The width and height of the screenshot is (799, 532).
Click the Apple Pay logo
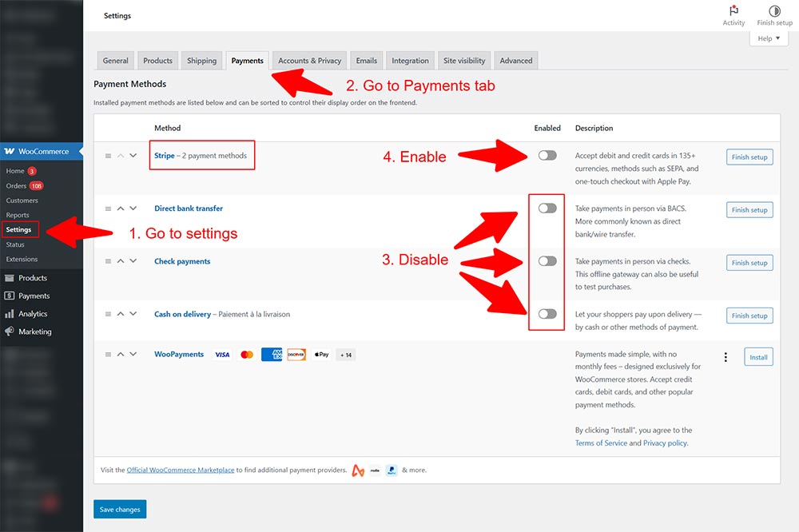coord(321,355)
